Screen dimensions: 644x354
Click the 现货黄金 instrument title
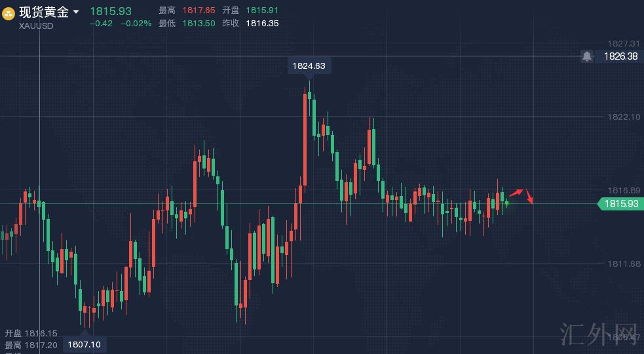(x=44, y=12)
